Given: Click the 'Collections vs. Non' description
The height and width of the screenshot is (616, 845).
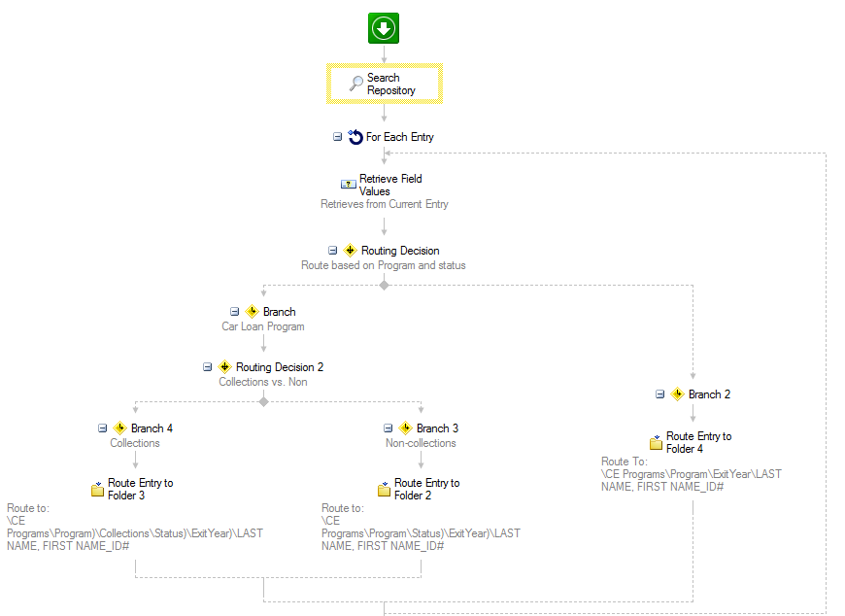Looking at the screenshot, I should (263, 382).
